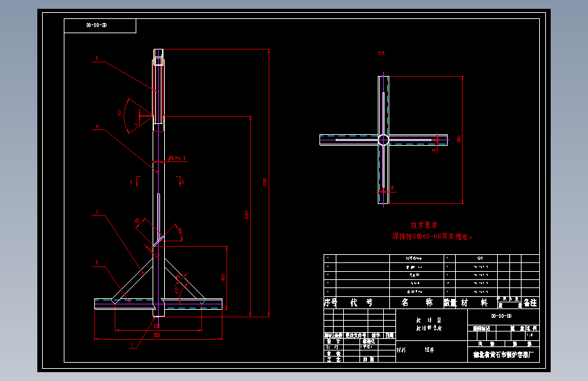
Task: Select part callout number 4
Action: 97,127
